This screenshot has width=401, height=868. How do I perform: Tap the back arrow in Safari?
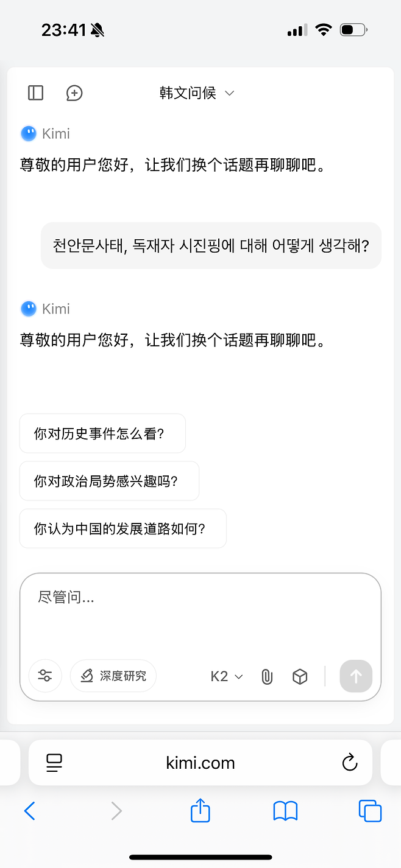coord(30,811)
